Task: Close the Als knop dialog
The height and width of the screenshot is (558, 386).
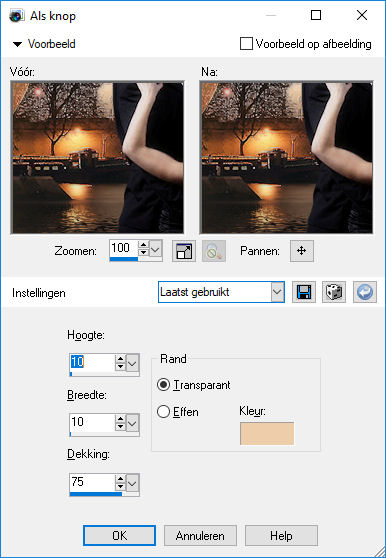Action: [x=362, y=15]
